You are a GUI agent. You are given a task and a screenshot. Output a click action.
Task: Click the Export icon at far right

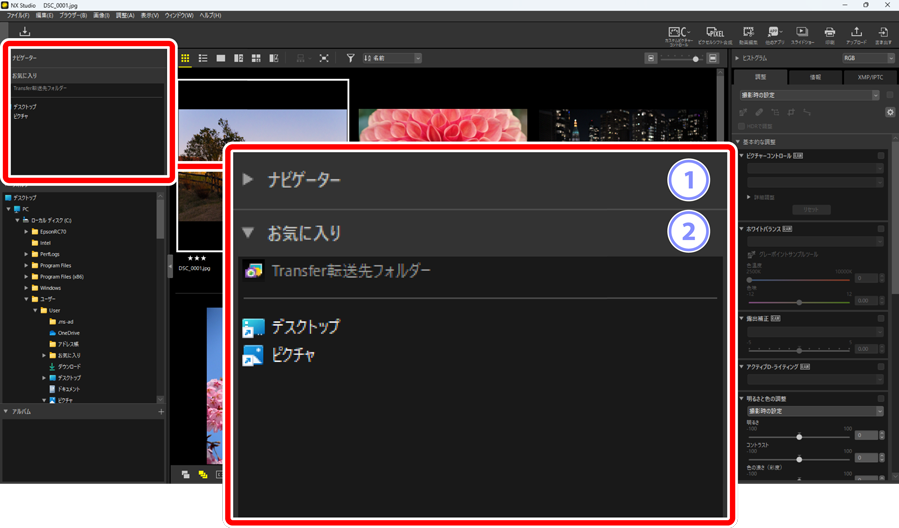click(x=884, y=35)
